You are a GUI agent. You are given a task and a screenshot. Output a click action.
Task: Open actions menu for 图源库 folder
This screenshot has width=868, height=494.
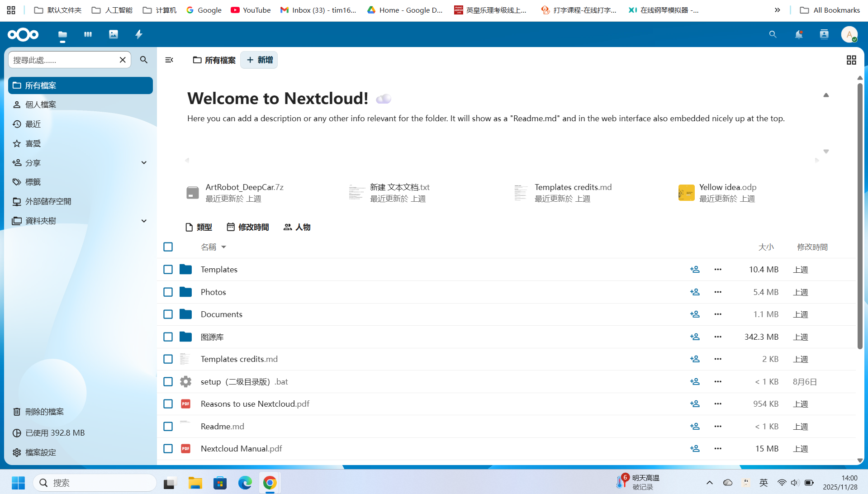point(718,337)
